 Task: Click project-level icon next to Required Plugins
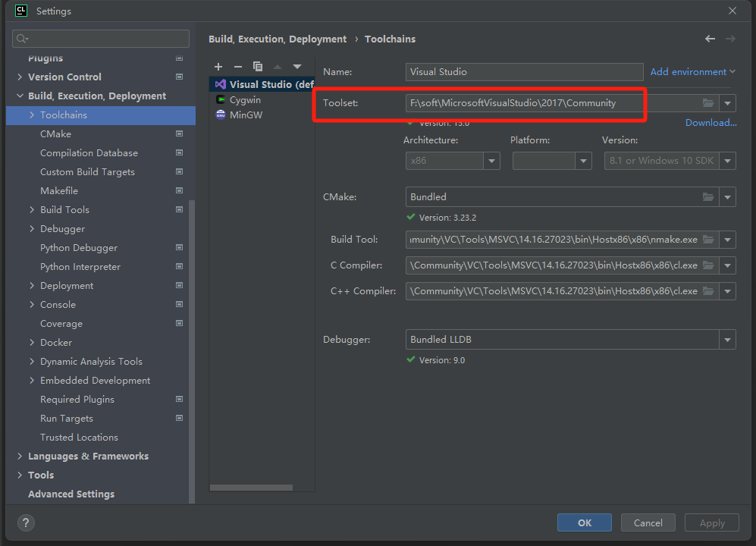pyautogui.click(x=180, y=399)
